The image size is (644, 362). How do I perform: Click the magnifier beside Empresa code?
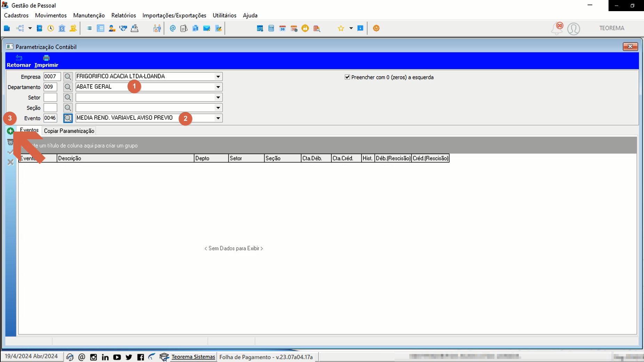point(68,77)
